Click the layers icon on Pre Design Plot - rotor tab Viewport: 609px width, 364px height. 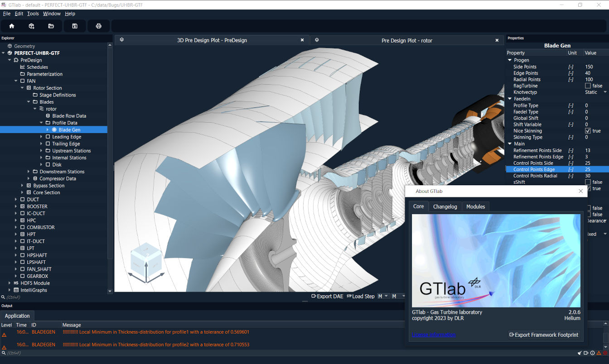[317, 40]
